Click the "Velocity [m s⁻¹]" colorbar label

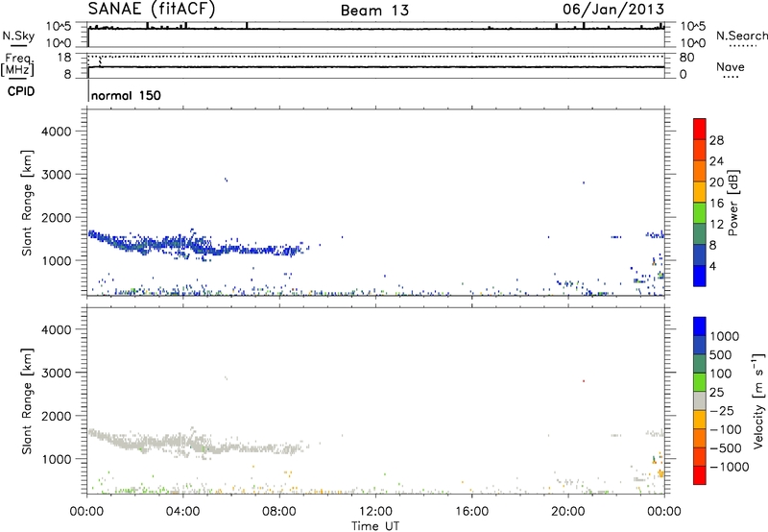pos(758,400)
